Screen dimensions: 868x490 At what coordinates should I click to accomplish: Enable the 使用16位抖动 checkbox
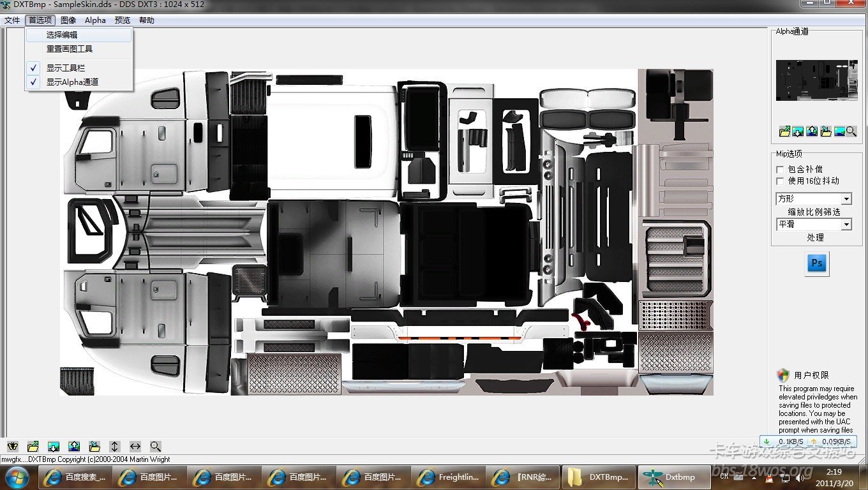tap(780, 181)
